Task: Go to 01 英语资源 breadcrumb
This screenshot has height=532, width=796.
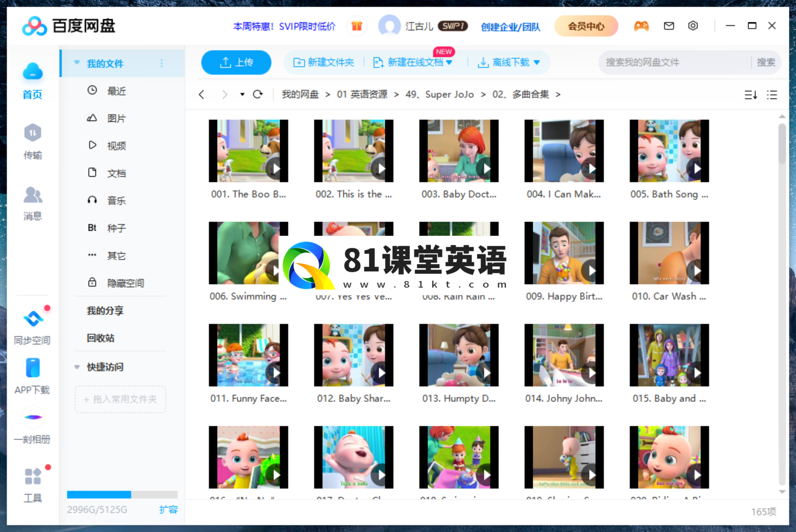Action: [x=362, y=95]
